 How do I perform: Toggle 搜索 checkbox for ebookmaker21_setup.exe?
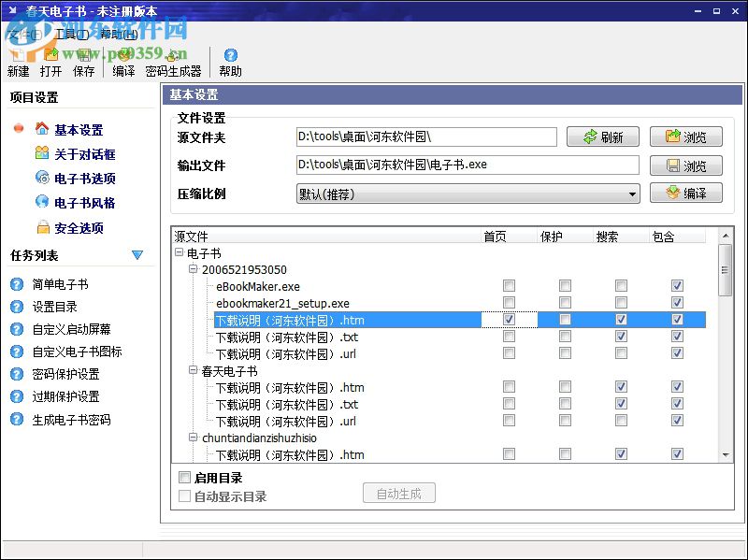click(x=621, y=302)
